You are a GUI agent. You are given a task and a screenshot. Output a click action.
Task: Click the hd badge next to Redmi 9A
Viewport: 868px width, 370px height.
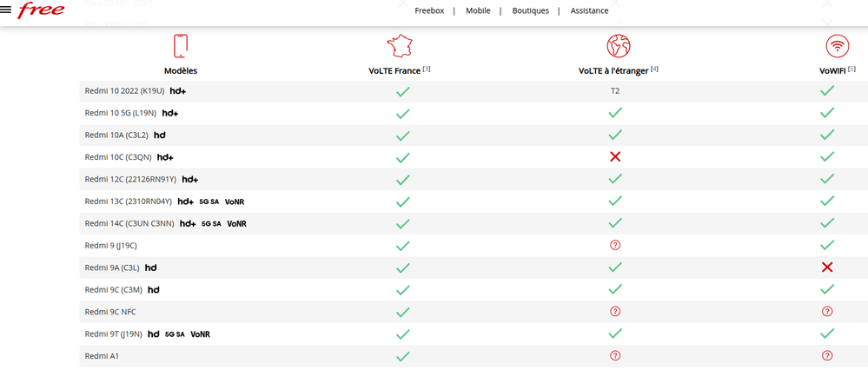pos(150,268)
